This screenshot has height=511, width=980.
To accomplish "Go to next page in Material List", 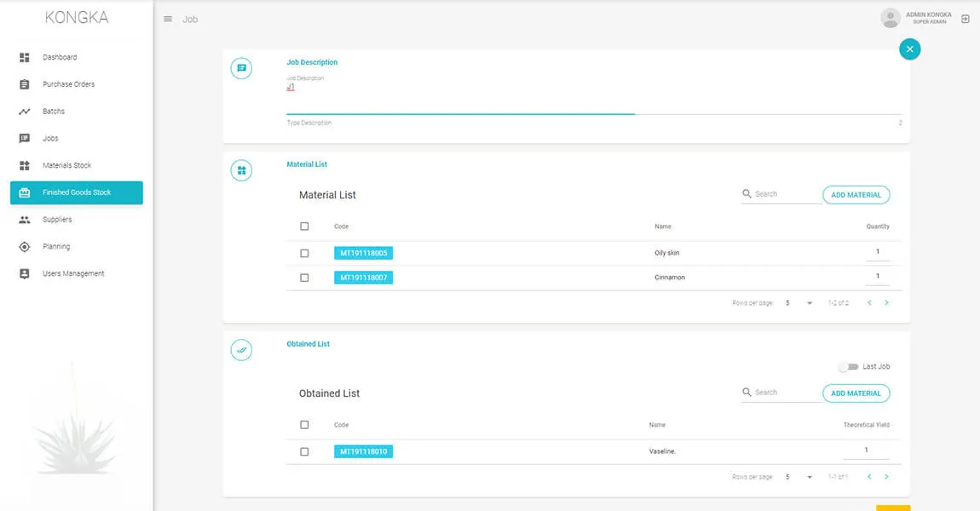I will coord(886,303).
